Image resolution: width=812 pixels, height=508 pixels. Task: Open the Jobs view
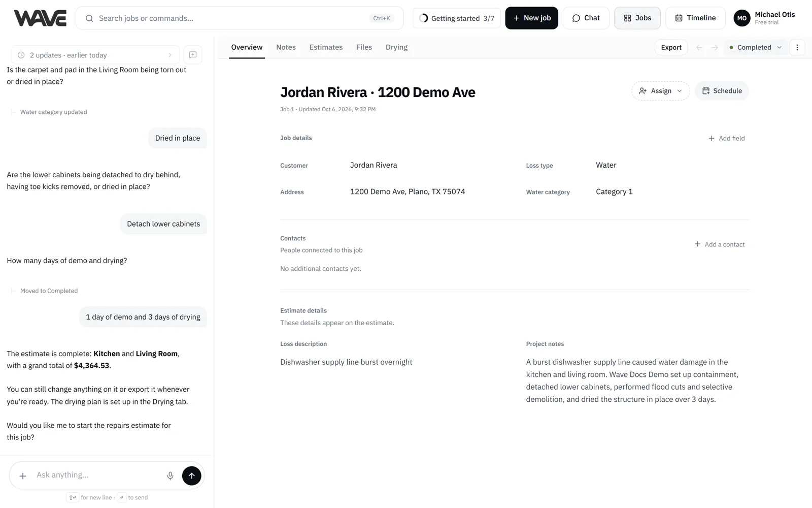[x=637, y=18]
